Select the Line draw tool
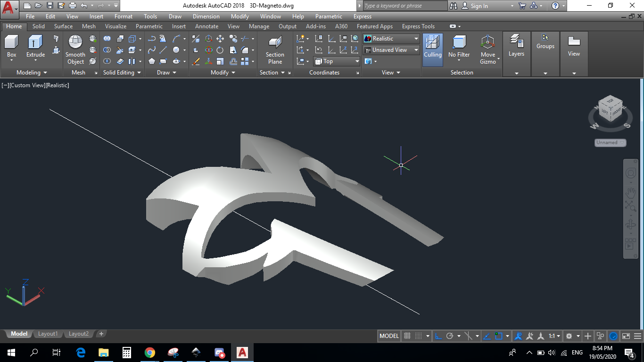 click(x=163, y=50)
